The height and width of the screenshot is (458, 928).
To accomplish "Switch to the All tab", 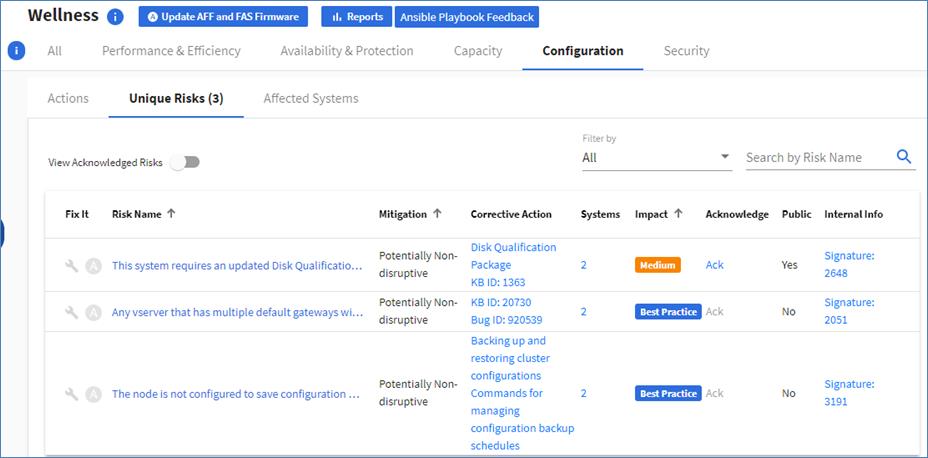I will point(54,51).
